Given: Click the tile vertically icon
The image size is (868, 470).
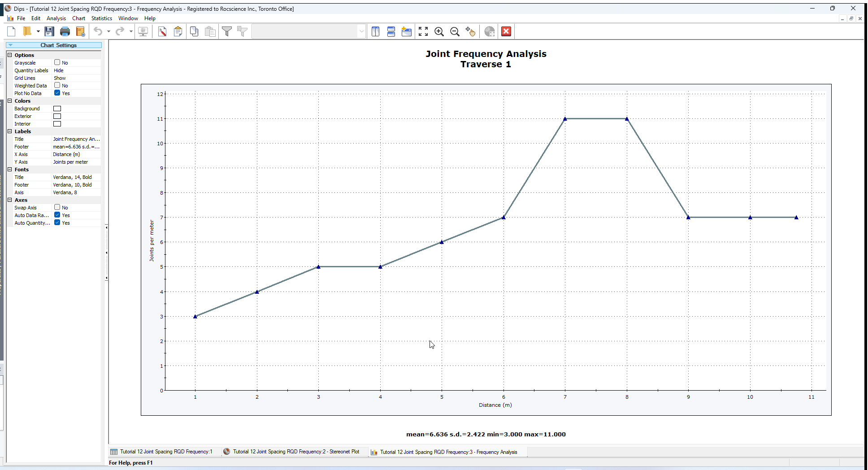Looking at the screenshot, I should (376, 31).
